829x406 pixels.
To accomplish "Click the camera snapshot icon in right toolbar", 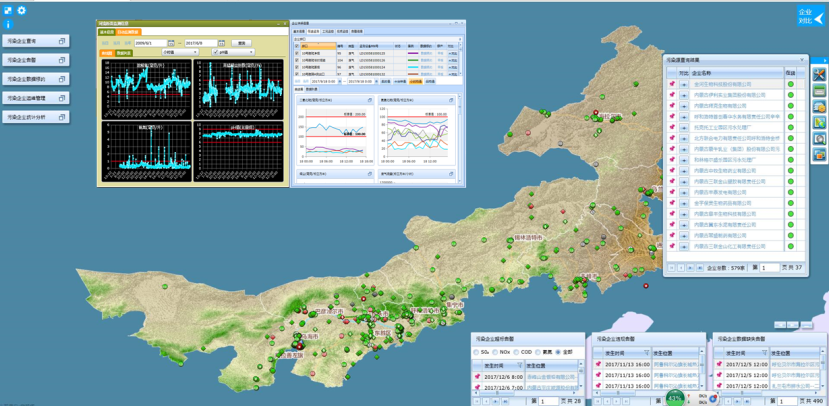I will pos(819,139).
